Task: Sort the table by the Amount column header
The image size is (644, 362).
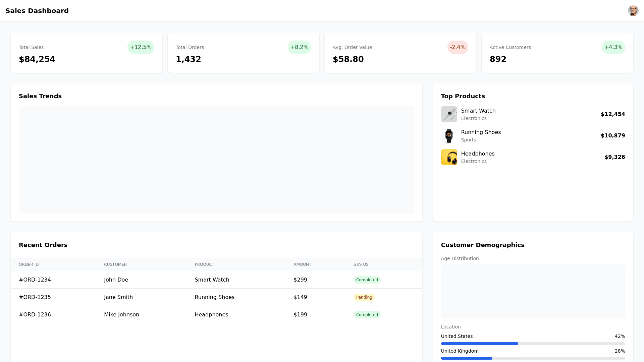Action: pyautogui.click(x=302, y=264)
